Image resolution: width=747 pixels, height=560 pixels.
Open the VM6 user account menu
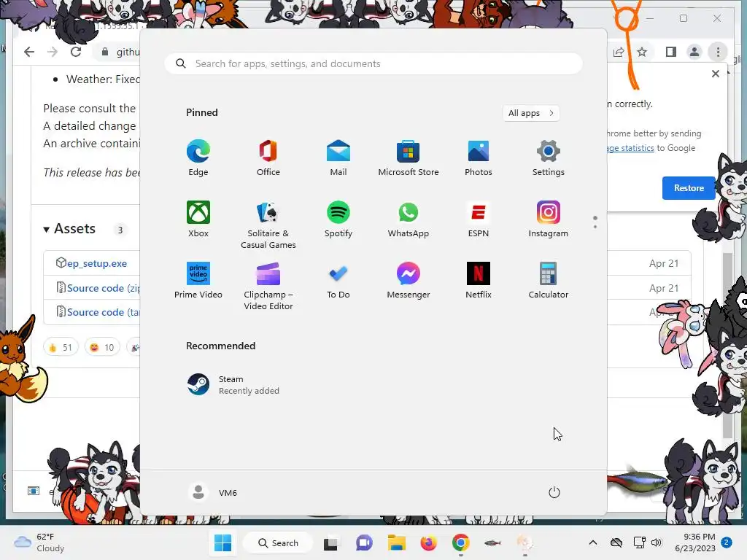point(213,492)
